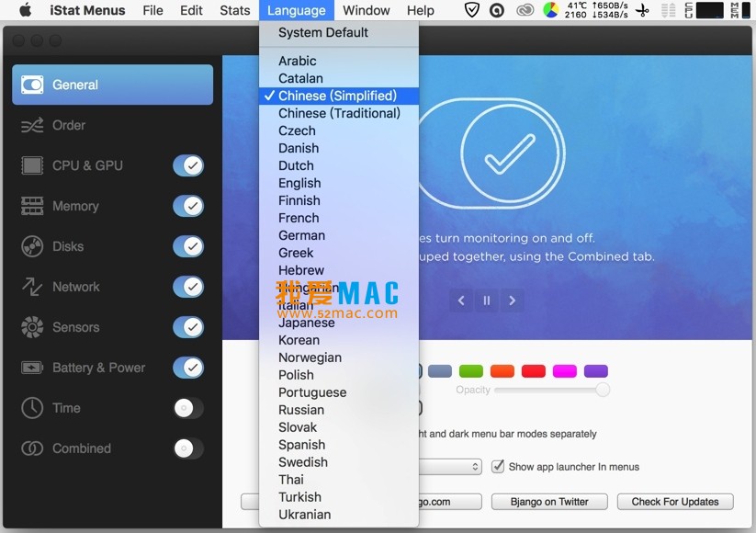Click the CPU & GPU chip icon

[x=32, y=165]
